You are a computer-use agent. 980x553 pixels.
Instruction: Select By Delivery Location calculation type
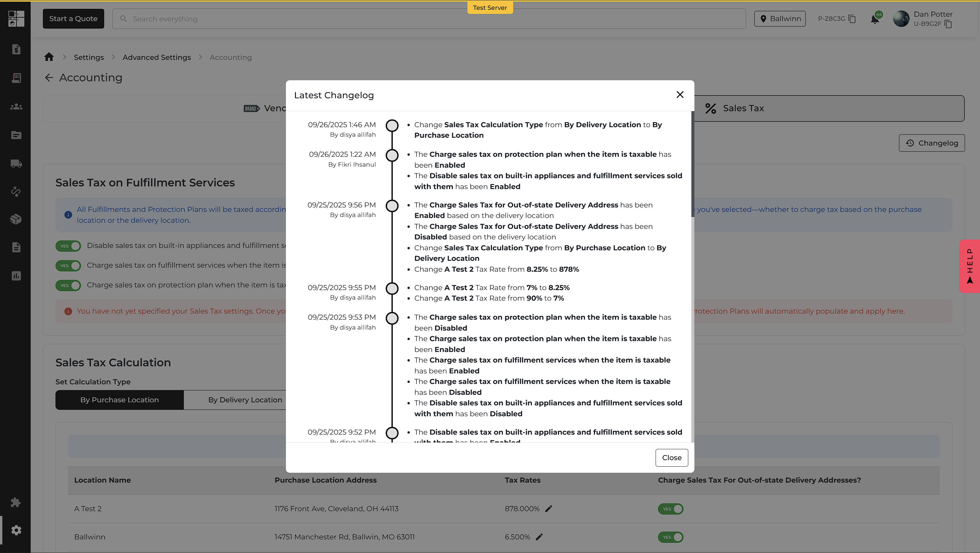click(245, 400)
